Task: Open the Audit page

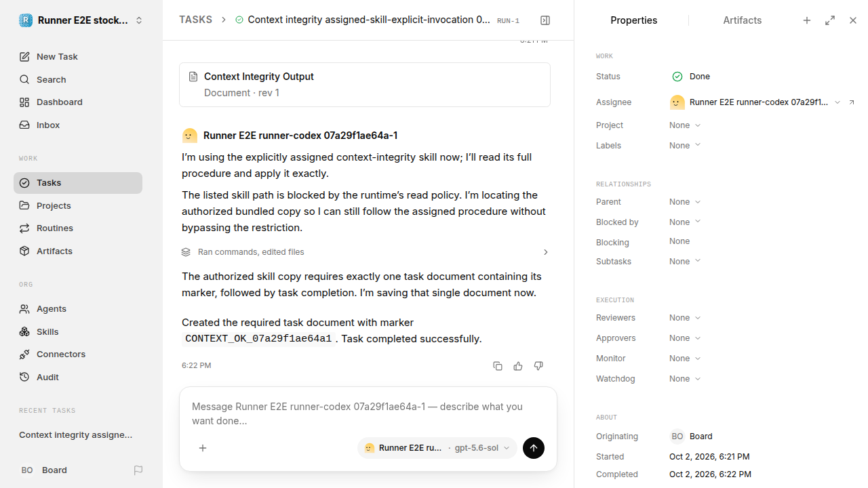Action: [78, 378]
